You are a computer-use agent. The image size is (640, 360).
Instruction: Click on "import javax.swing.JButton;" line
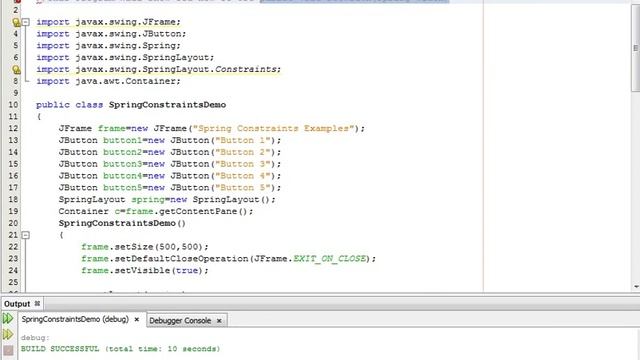tap(111, 34)
